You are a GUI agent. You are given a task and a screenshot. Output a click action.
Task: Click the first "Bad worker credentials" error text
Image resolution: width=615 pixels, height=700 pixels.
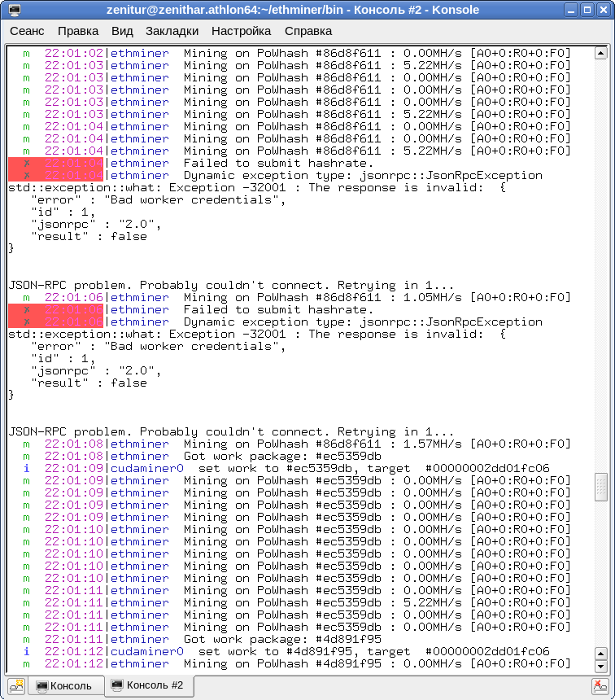pyautogui.click(x=194, y=200)
